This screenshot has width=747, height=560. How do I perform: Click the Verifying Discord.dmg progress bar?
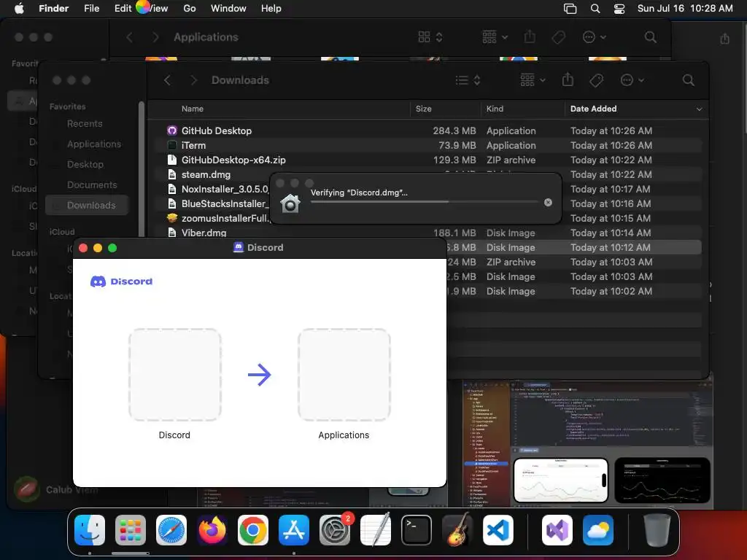point(425,202)
